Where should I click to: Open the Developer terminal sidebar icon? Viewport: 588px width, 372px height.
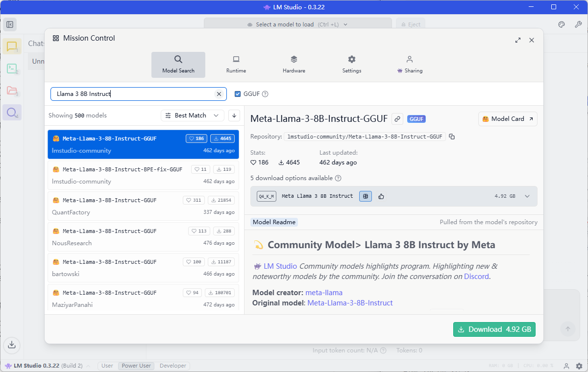(x=12, y=69)
